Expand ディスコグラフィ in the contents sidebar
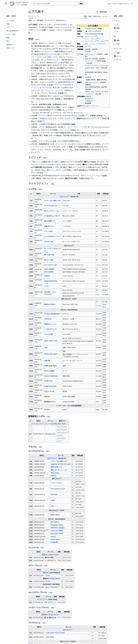Image resolution: width=138 pixels, height=644 pixels. point(5,30)
